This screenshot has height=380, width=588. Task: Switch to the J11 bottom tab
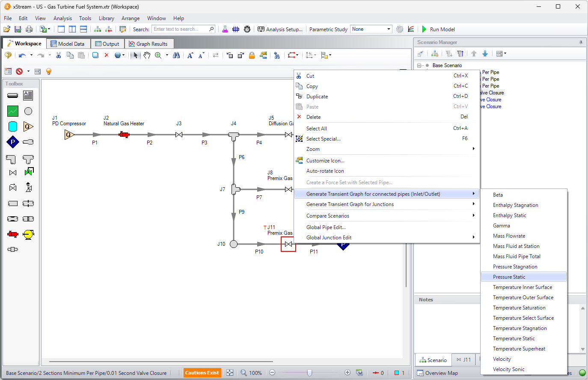(x=463, y=360)
